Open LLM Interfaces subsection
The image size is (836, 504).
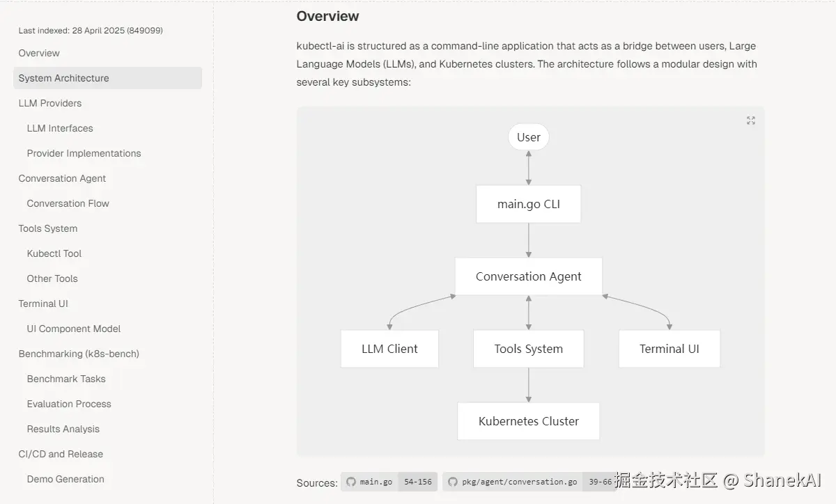pos(60,128)
